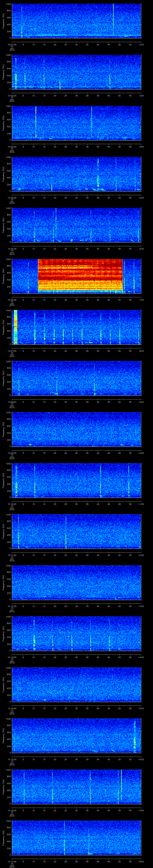Click the 10:16:00 start time label
Screen dimensions: 153x868
12,810
